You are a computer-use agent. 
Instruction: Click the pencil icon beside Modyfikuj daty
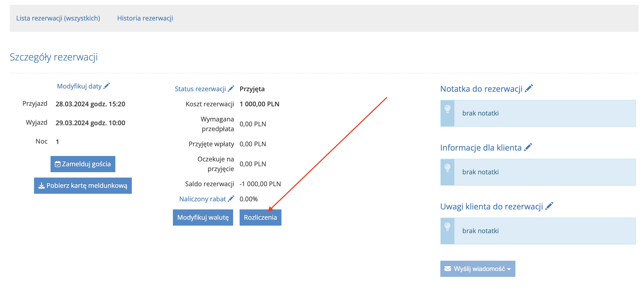(x=107, y=86)
